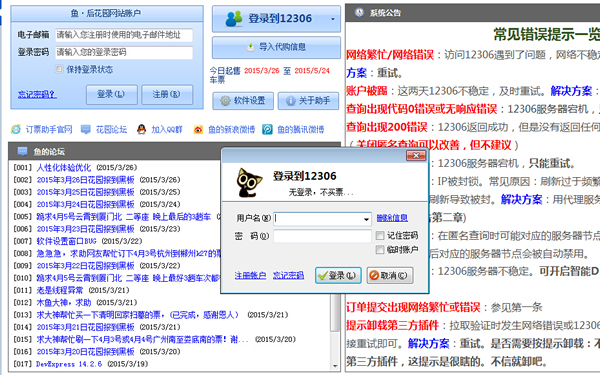Click forum list scrollbar down arrow
Image resolution: width=600 pixels, height=375 pixels.
[335, 366]
